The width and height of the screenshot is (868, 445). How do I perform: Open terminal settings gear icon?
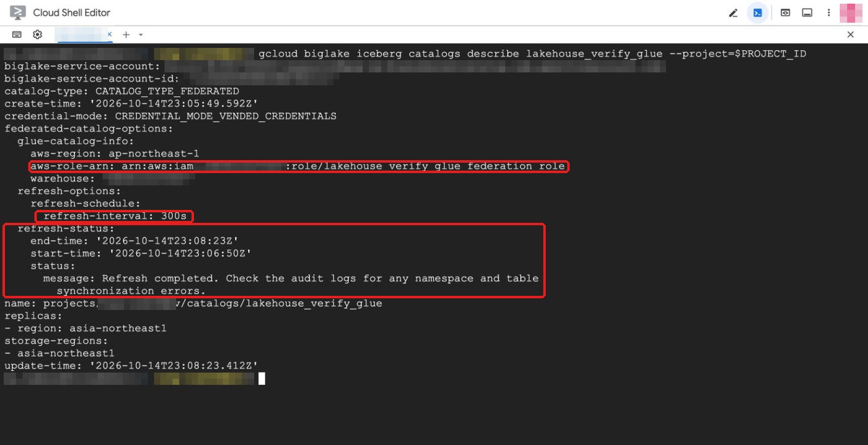[x=37, y=34]
